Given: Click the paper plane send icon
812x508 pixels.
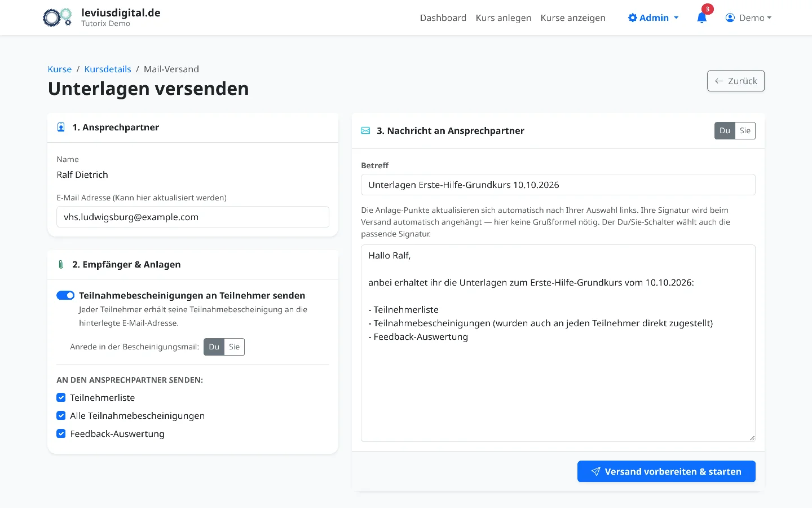Looking at the screenshot, I should [595, 472].
